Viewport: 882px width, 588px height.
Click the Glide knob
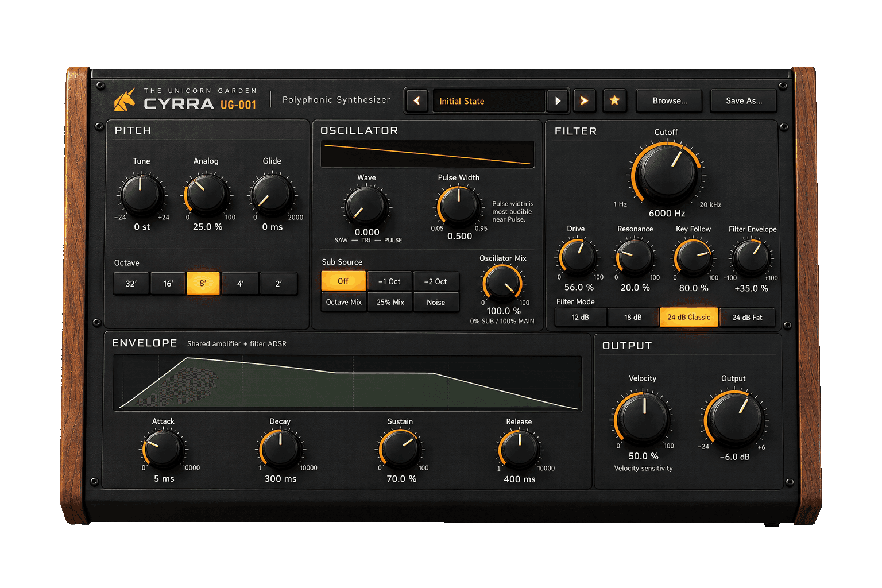pyautogui.click(x=272, y=194)
